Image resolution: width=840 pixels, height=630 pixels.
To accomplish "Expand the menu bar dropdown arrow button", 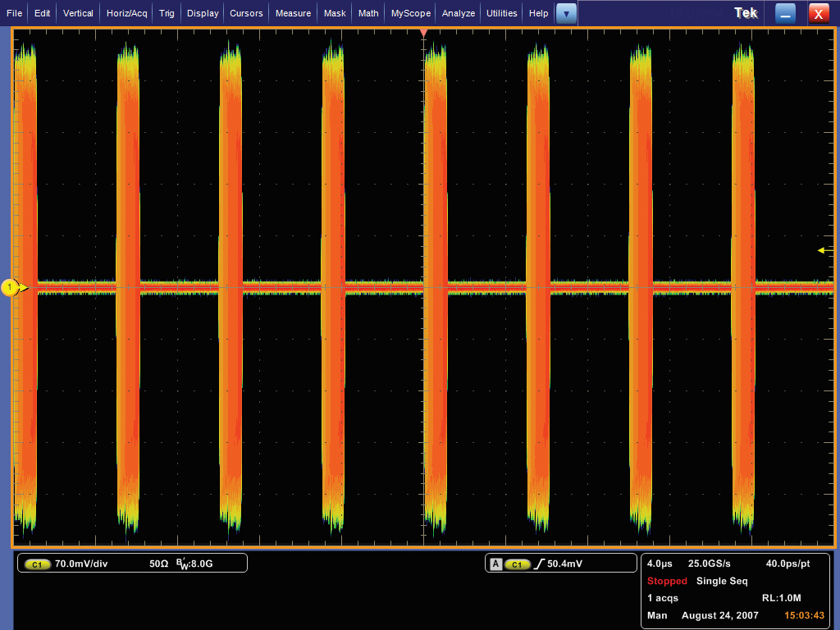I will (566, 13).
